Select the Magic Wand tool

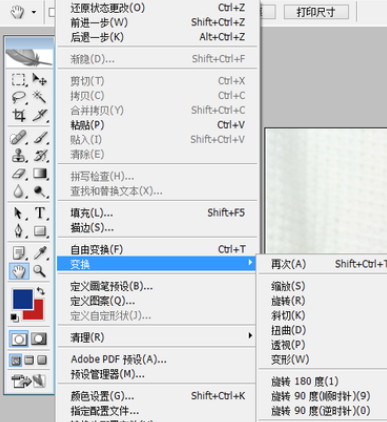pyautogui.click(x=40, y=97)
